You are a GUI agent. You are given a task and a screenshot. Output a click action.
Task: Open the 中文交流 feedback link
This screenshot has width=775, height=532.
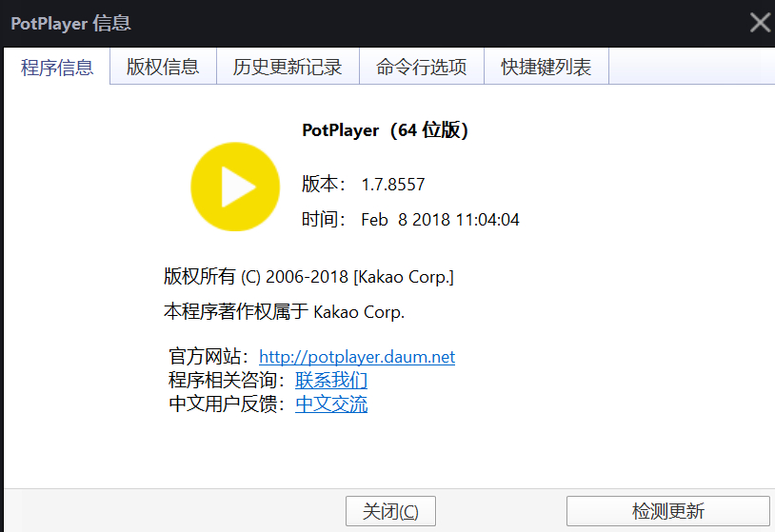point(331,404)
